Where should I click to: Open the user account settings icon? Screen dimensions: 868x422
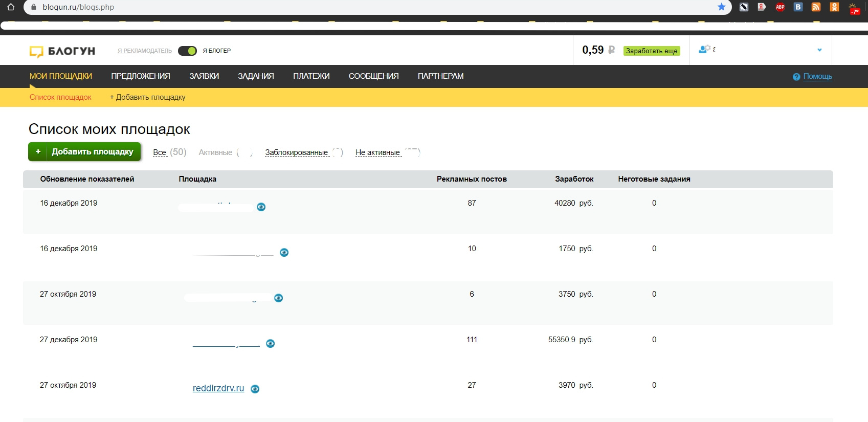click(704, 49)
